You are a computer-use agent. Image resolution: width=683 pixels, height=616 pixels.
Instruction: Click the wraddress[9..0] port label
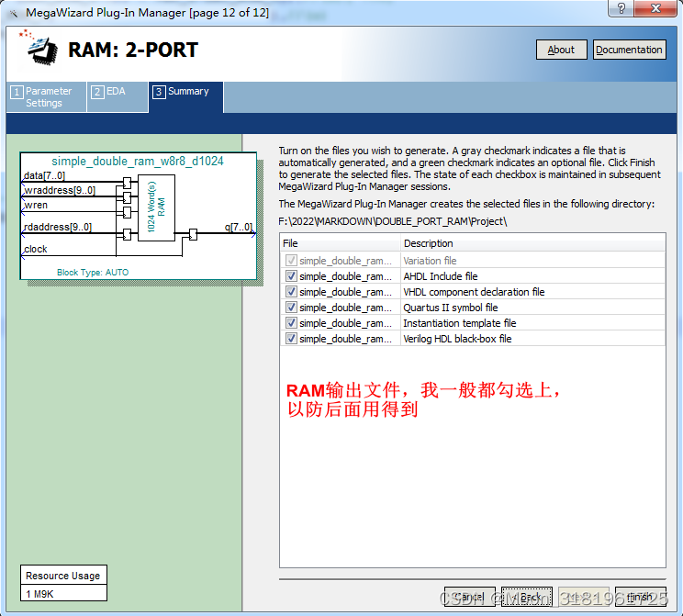pyautogui.click(x=60, y=190)
